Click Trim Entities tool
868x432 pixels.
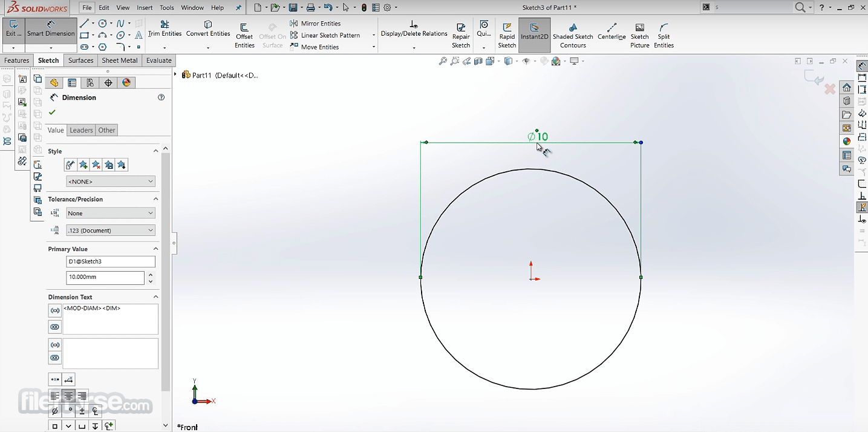click(x=165, y=29)
